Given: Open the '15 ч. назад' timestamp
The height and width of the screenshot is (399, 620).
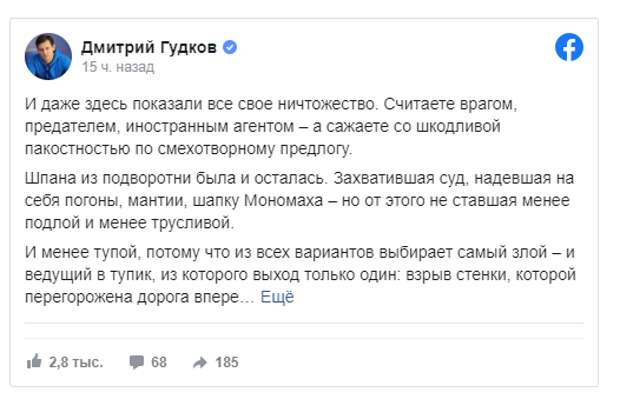Looking at the screenshot, I should click(118, 67).
